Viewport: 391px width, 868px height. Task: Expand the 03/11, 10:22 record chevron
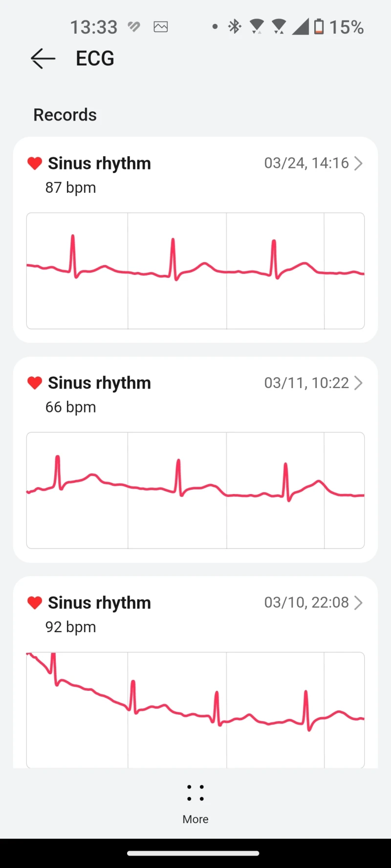358,383
